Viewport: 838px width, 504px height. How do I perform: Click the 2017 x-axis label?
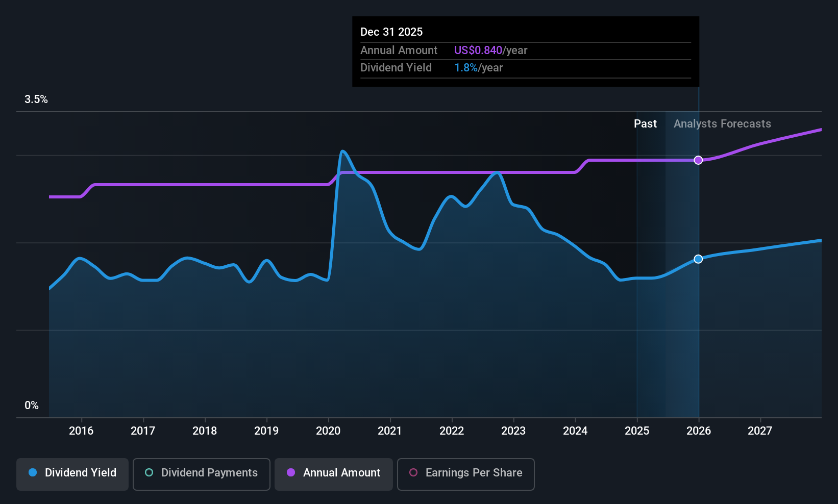tap(143, 431)
